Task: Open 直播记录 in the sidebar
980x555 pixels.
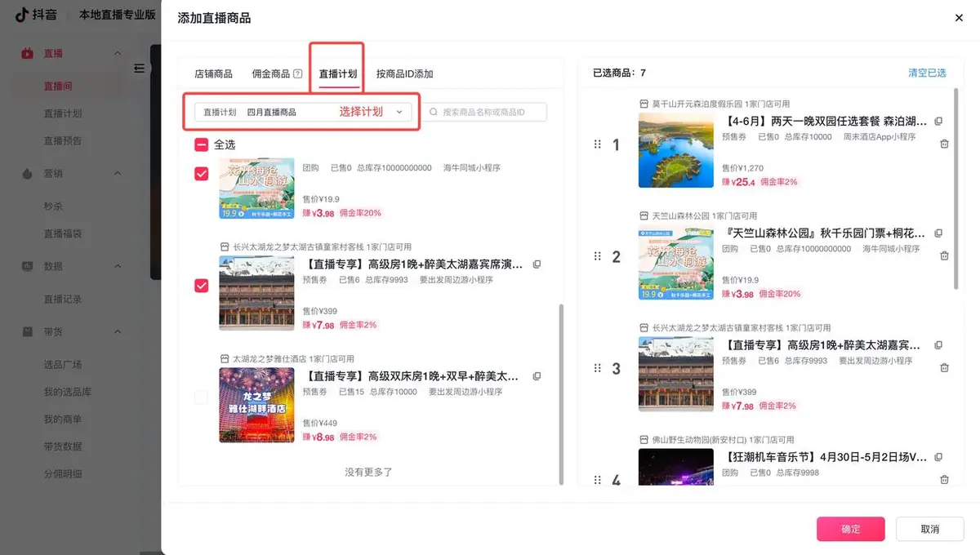Action: pyautogui.click(x=63, y=299)
